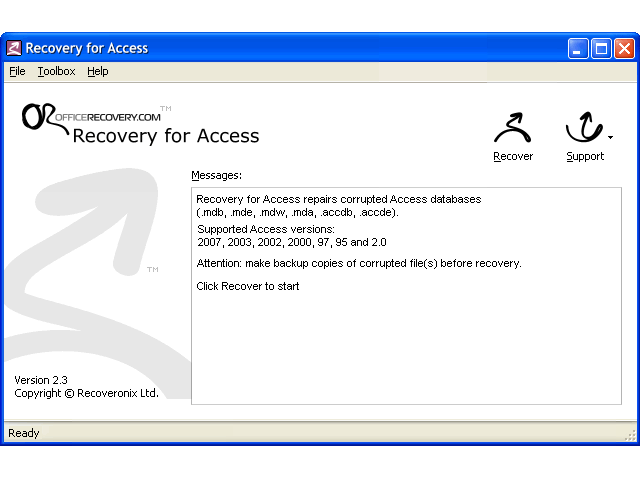This screenshot has width=640, height=480.
Task: Open the Help menu
Action: pos(98,71)
